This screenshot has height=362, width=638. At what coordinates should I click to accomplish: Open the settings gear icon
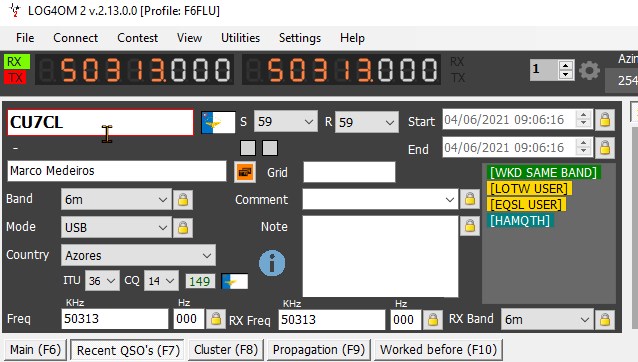(589, 71)
